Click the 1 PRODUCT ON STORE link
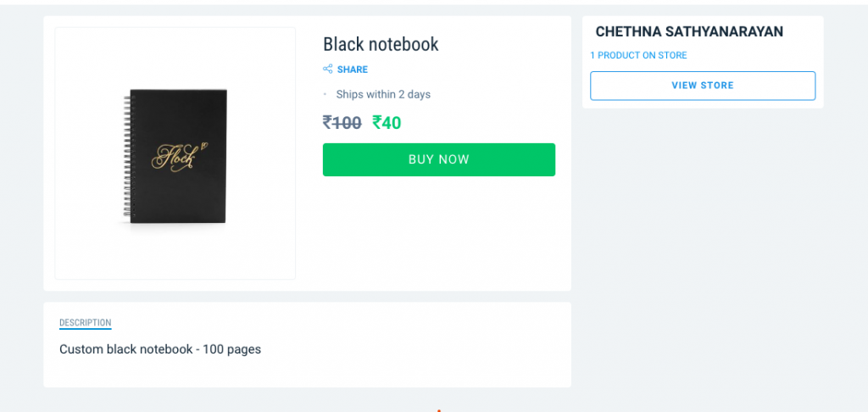 click(638, 55)
